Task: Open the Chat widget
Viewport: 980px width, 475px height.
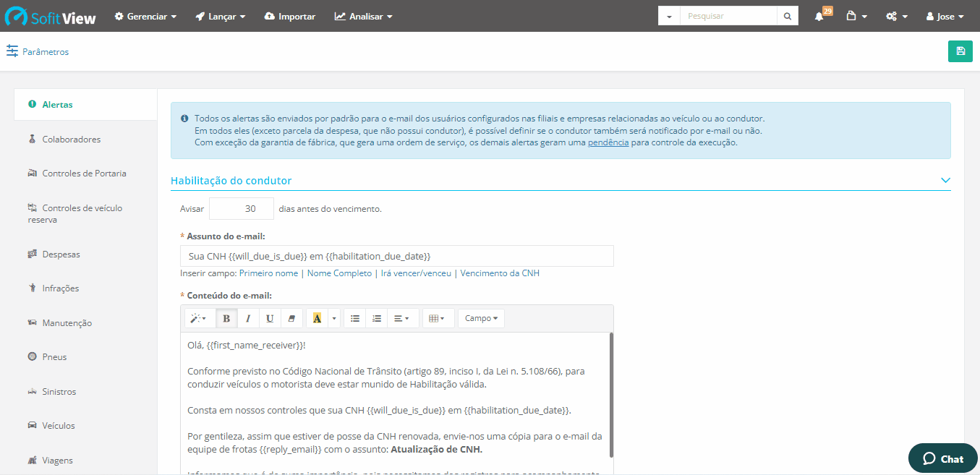Action: tap(943, 458)
